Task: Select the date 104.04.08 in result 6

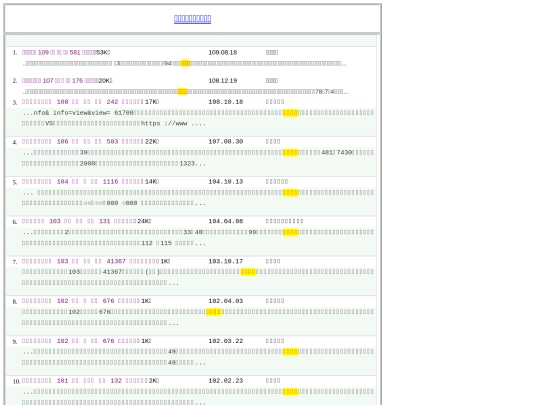Action: point(226,221)
